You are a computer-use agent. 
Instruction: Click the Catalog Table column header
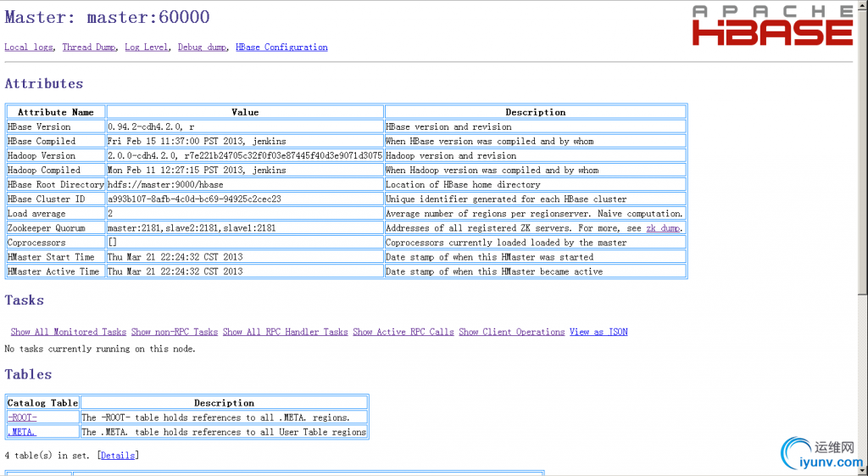pos(42,403)
